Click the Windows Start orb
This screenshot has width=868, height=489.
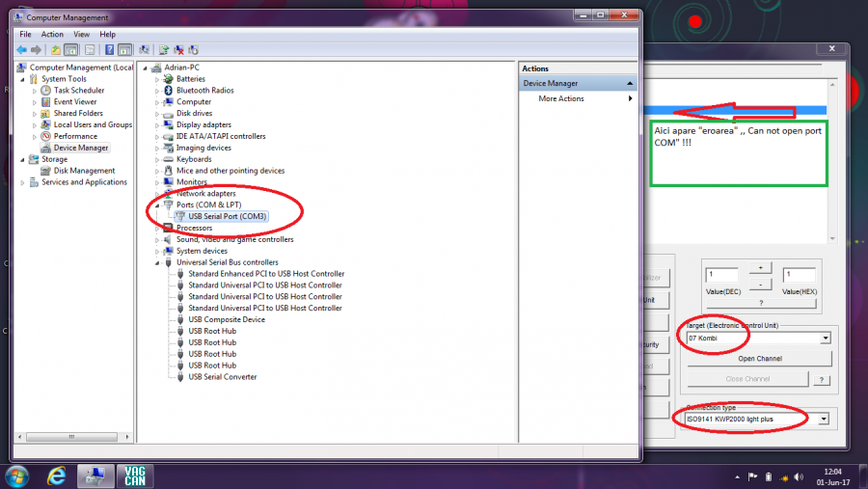(17, 475)
